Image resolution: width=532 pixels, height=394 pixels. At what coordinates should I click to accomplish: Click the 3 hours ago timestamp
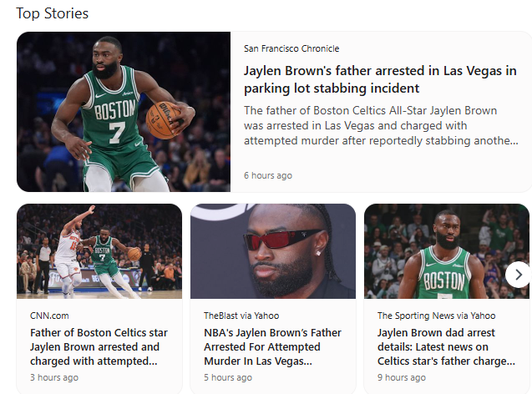54,377
